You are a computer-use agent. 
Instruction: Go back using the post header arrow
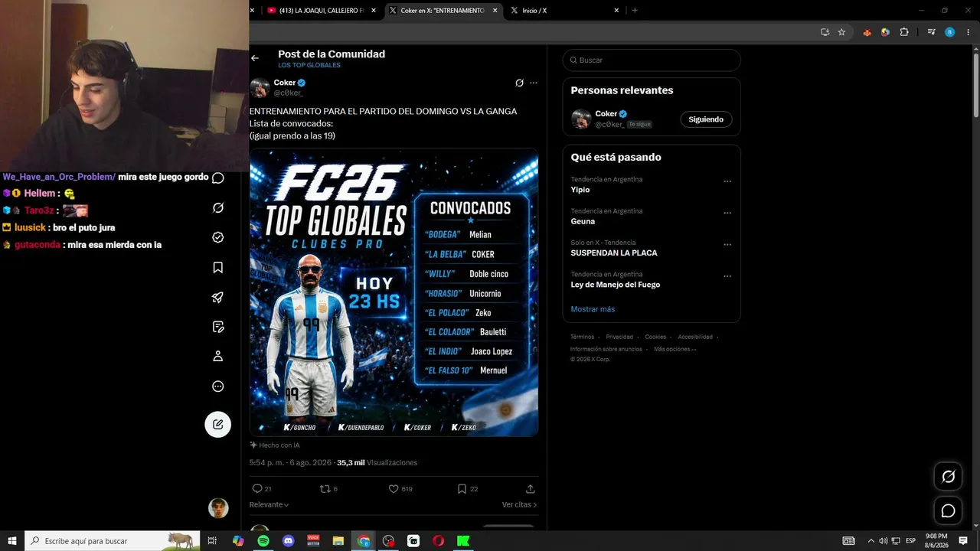pos(255,58)
